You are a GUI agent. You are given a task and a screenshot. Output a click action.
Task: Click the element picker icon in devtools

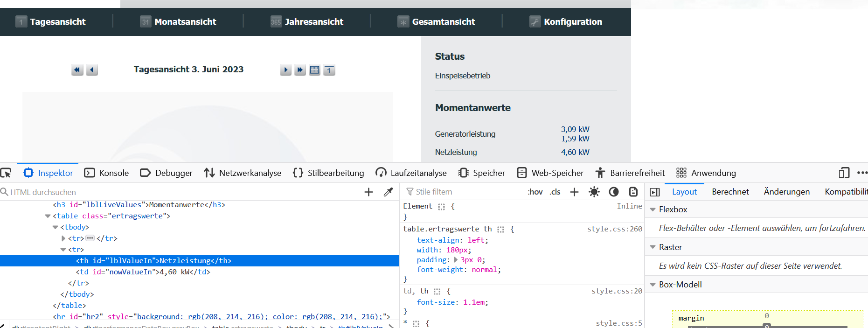[x=6, y=173]
